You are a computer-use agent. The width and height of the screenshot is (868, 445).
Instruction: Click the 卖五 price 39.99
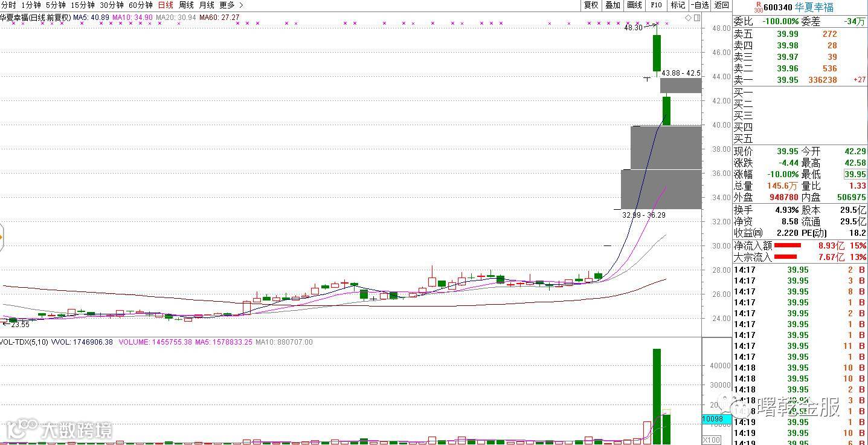pyautogui.click(x=787, y=34)
